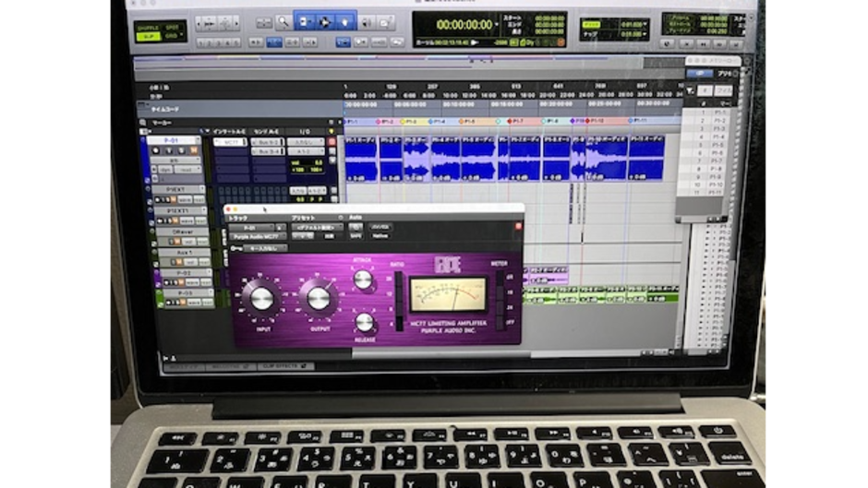Image resolution: width=868 pixels, height=488 pixels.
Task: Open the main counter format dropdown arrow
Action: (x=496, y=24)
